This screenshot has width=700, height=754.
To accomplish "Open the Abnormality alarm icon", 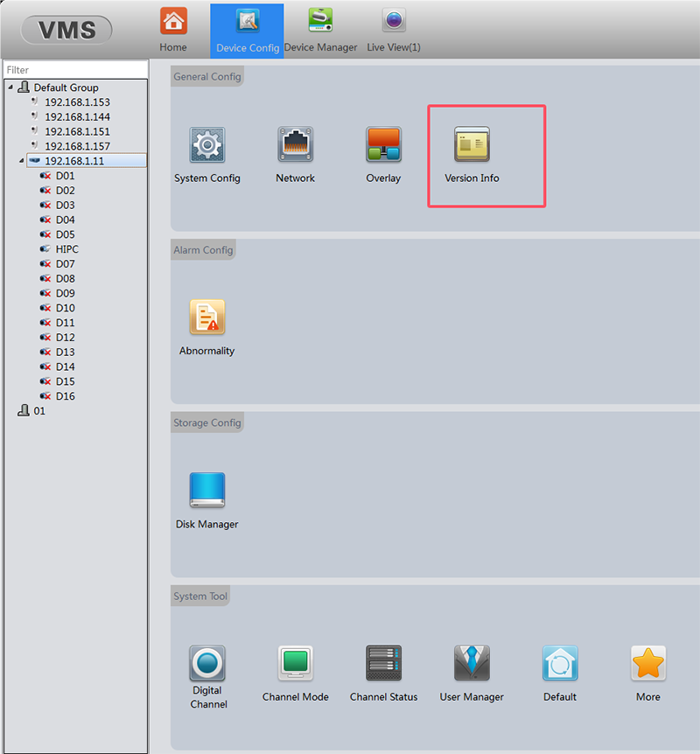I will (206, 318).
